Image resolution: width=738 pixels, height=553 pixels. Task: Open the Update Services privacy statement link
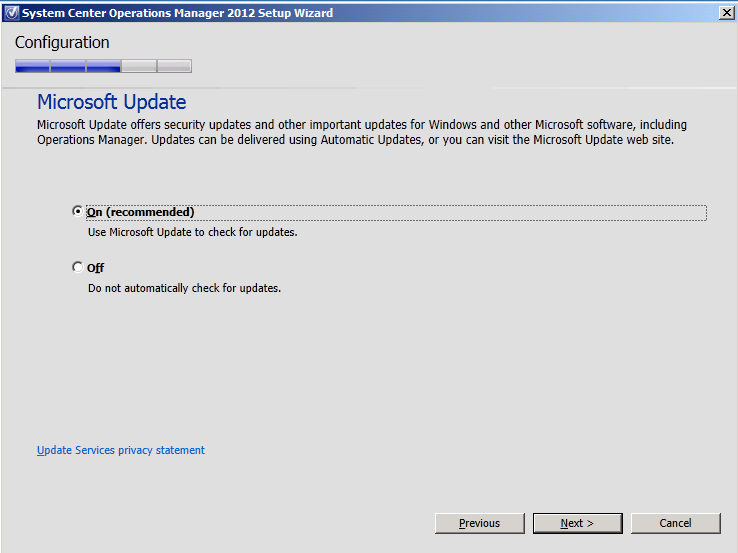[121, 450]
